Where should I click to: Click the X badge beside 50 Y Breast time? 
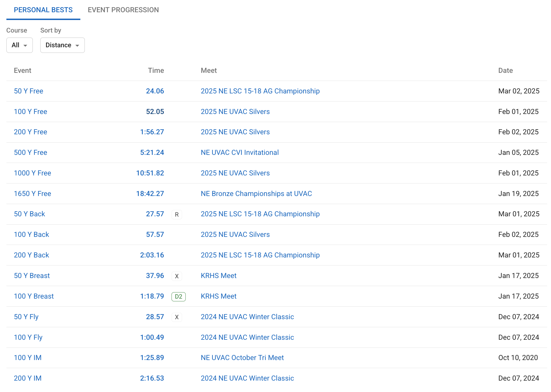coord(177,276)
